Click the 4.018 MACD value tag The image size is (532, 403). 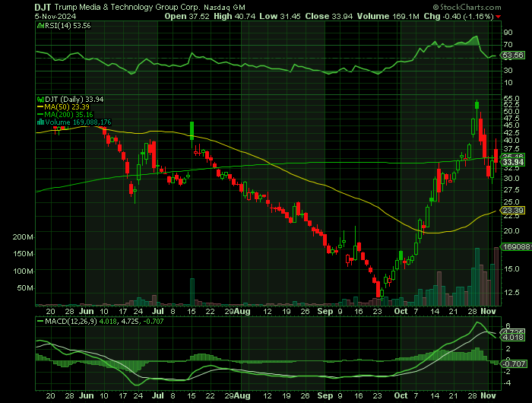[x=513, y=338]
